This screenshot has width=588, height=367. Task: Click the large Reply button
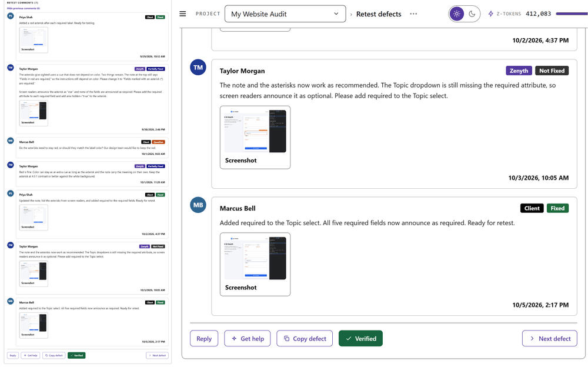click(x=204, y=339)
